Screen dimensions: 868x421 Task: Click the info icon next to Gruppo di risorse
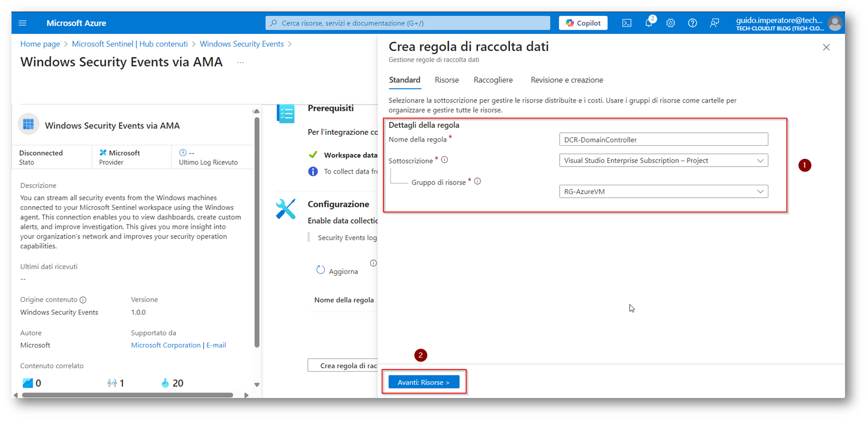[x=478, y=181]
